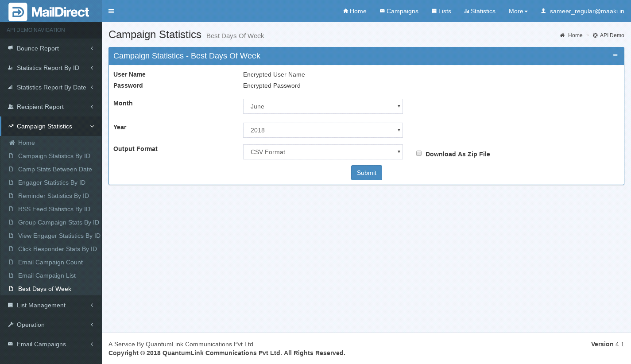Toggle sidebar with hamburger menu icon
The width and height of the screenshot is (631, 364).
pyautogui.click(x=111, y=11)
